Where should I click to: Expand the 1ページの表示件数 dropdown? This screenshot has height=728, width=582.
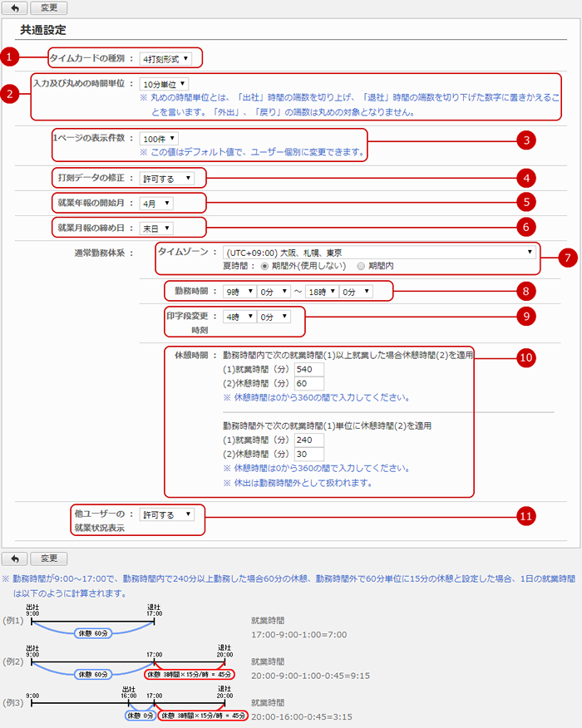pos(159,138)
